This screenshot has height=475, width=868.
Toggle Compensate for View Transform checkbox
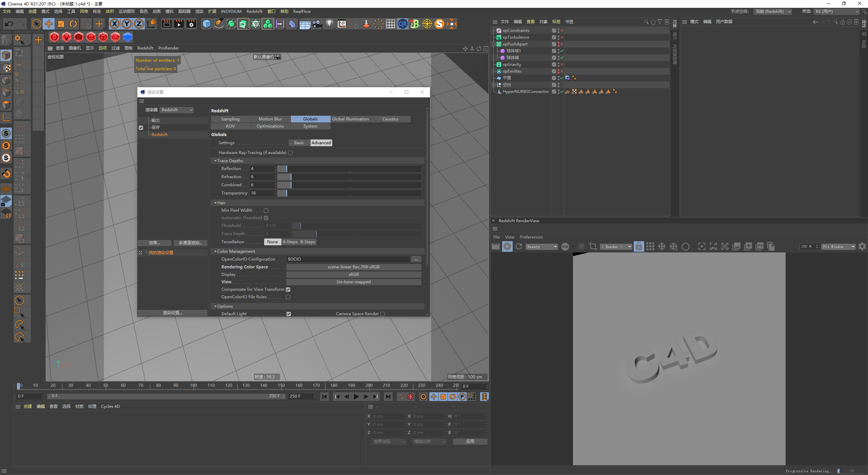(288, 290)
